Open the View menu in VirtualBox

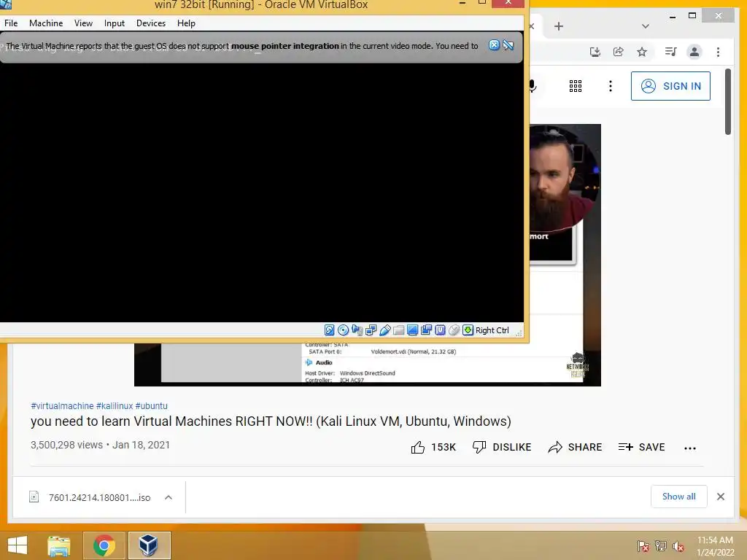tap(83, 23)
